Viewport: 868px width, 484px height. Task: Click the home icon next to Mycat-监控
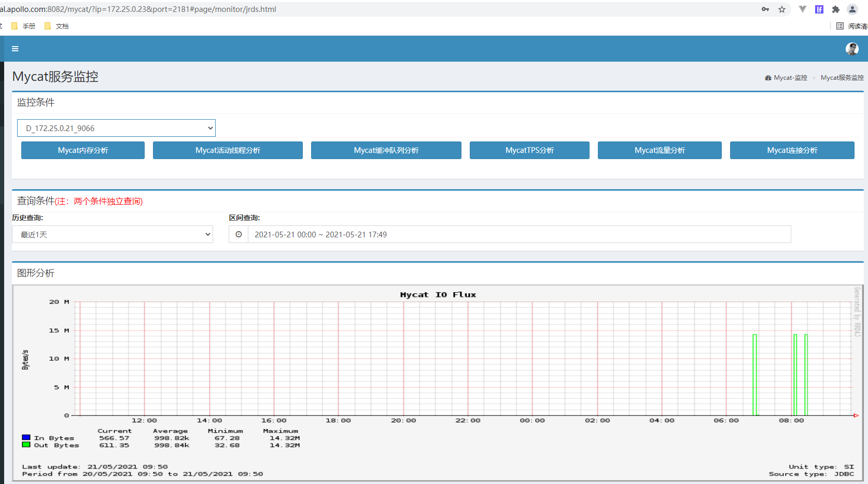click(x=768, y=77)
